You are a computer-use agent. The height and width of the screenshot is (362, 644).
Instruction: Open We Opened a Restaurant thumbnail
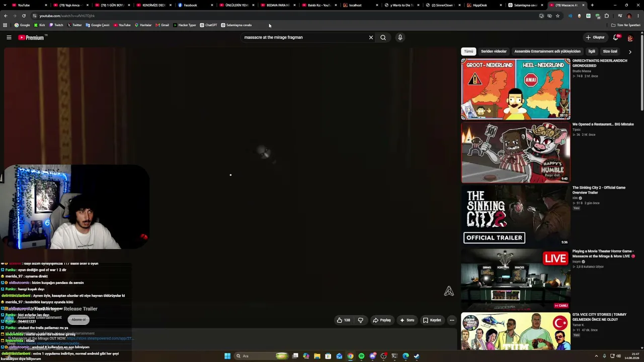click(x=516, y=152)
